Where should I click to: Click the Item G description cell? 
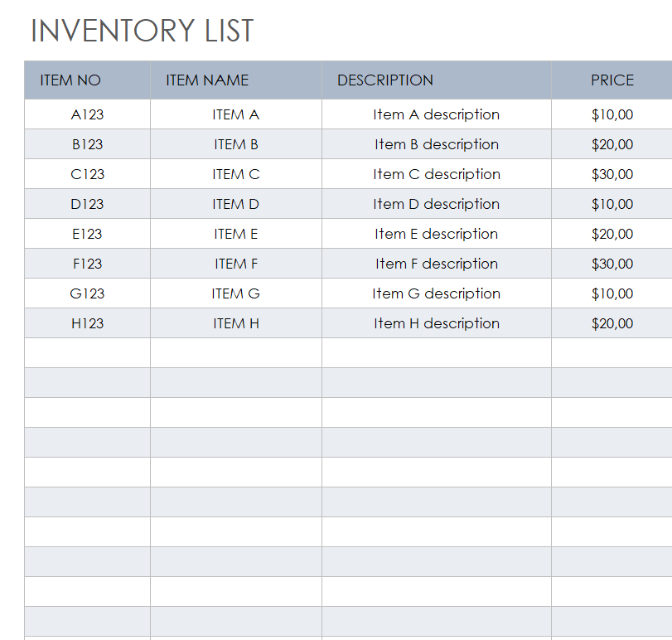click(x=437, y=293)
